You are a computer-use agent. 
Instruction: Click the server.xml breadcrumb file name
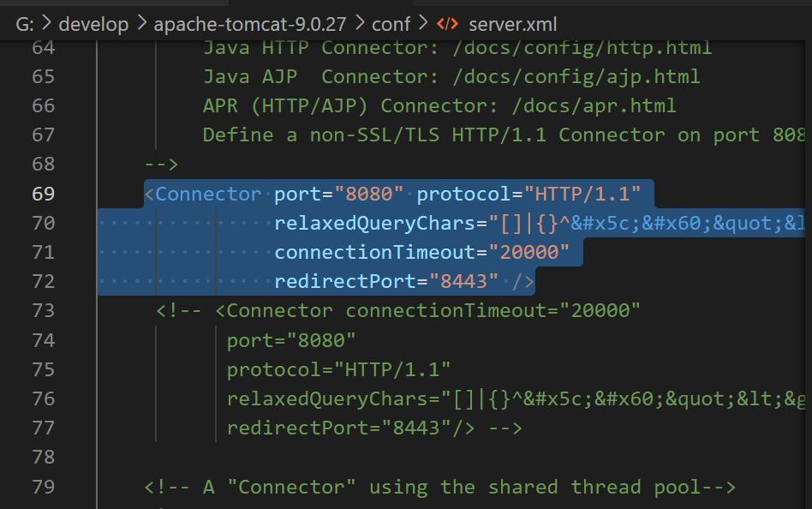pos(513,24)
